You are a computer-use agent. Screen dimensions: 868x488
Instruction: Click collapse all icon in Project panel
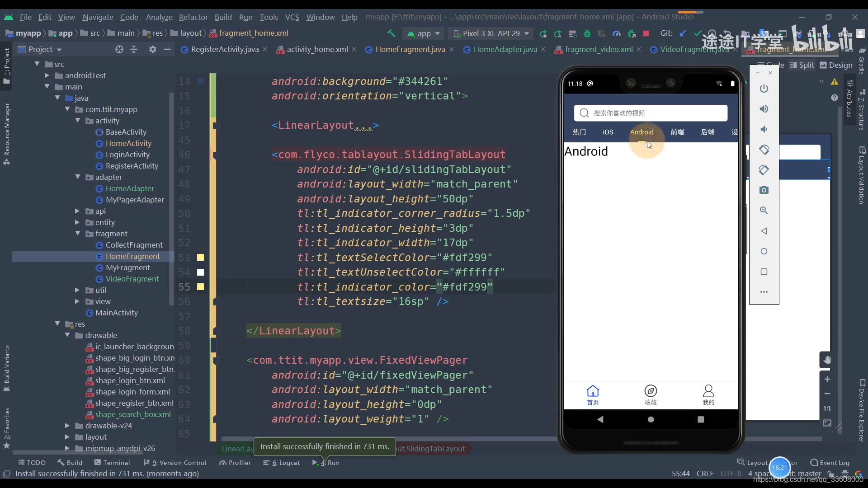point(134,49)
